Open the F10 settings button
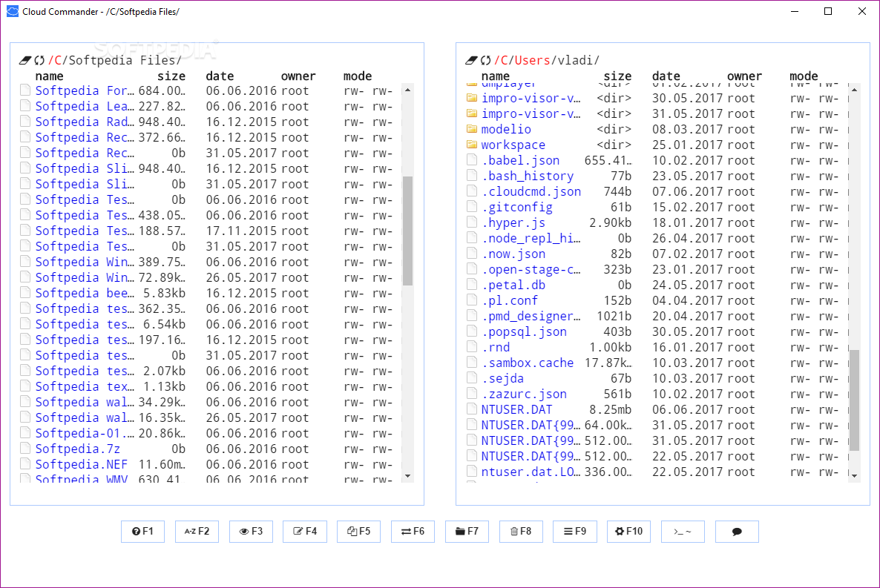The width and height of the screenshot is (880, 588). [628, 532]
